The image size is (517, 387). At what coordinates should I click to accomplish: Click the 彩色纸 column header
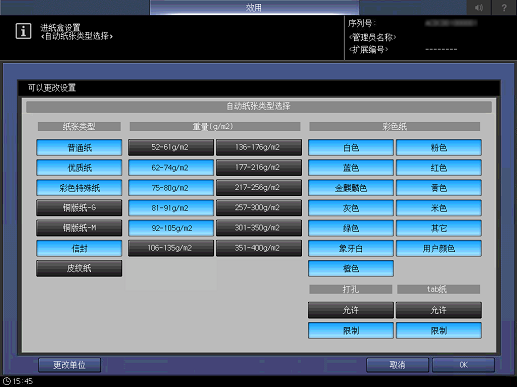(x=394, y=126)
